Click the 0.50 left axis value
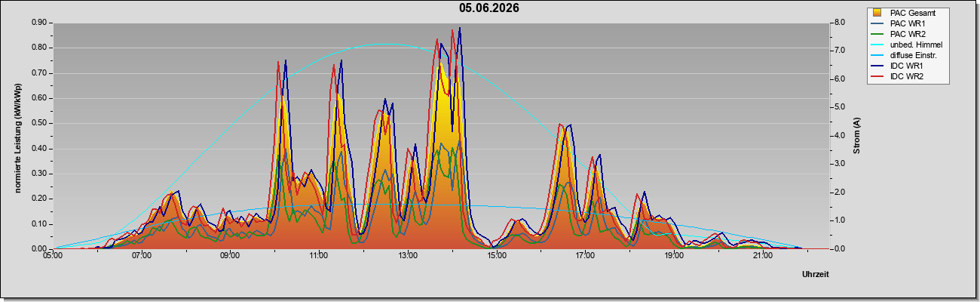The height and width of the screenshot is (302, 980). point(40,123)
